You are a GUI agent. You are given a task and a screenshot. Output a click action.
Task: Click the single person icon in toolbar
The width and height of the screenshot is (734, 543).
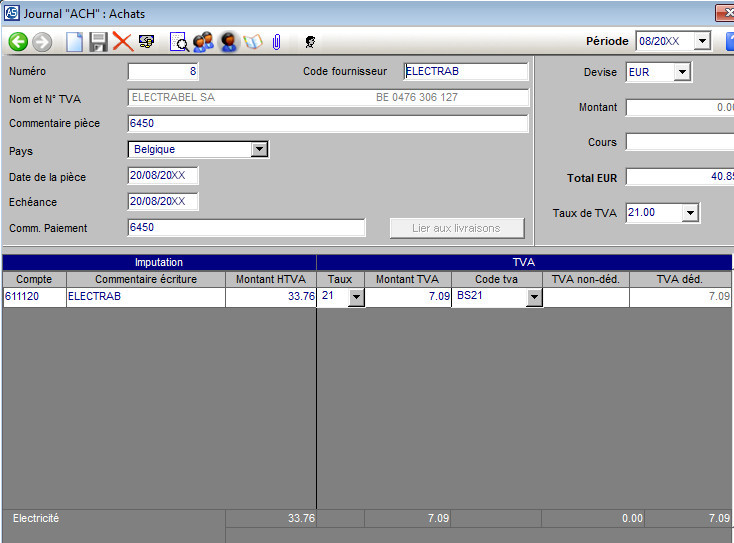tap(228, 42)
